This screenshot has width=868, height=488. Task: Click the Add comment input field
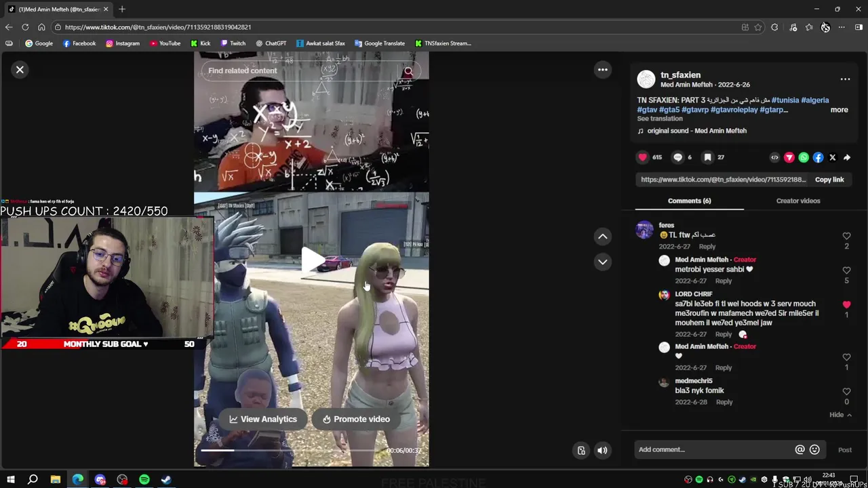click(713, 449)
